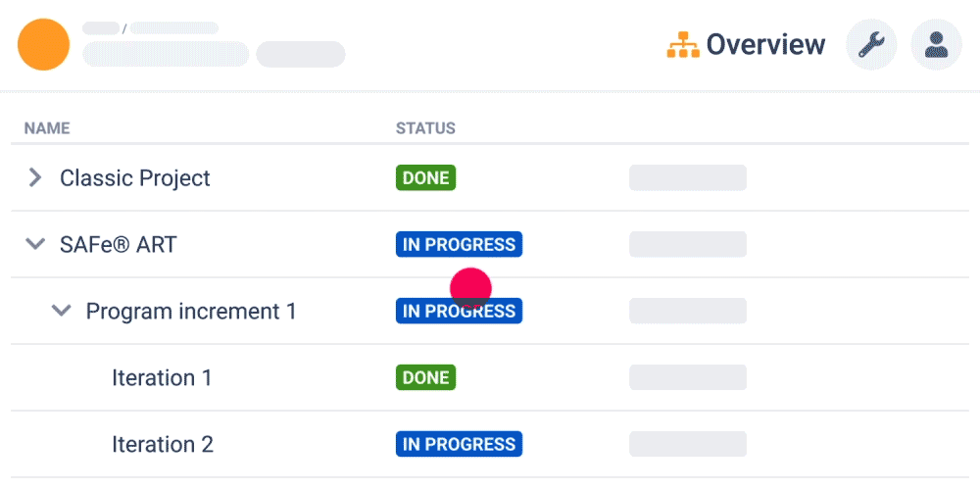Screen dimensions: 980x490
Task: Sort by the NAME column header
Action: 47,128
